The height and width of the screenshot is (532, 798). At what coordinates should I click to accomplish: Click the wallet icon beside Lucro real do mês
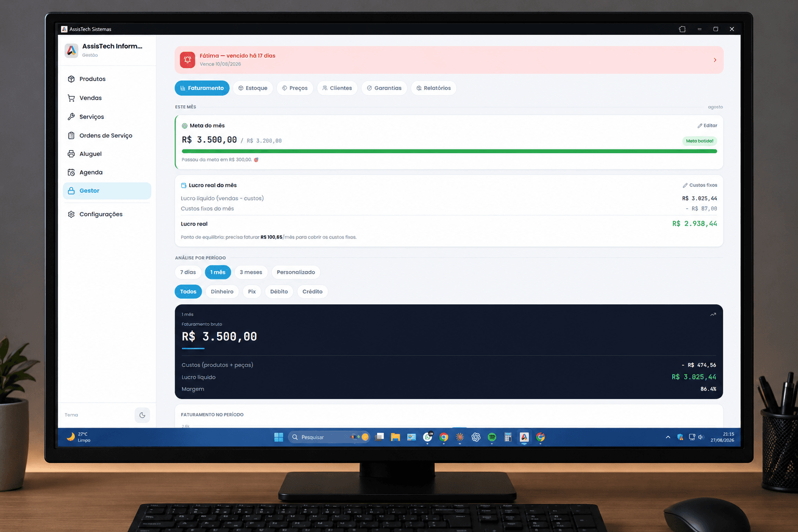[x=183, y=185]
